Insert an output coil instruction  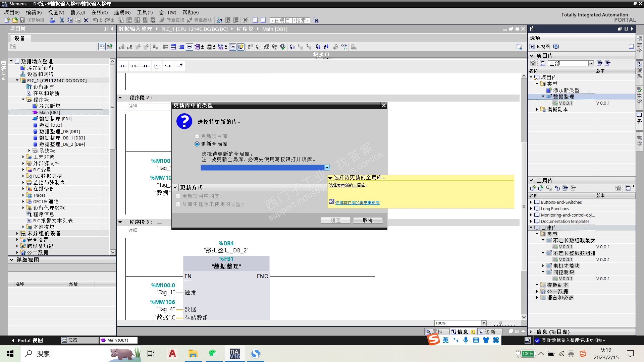pyautogui.click(x=146, y=66)
